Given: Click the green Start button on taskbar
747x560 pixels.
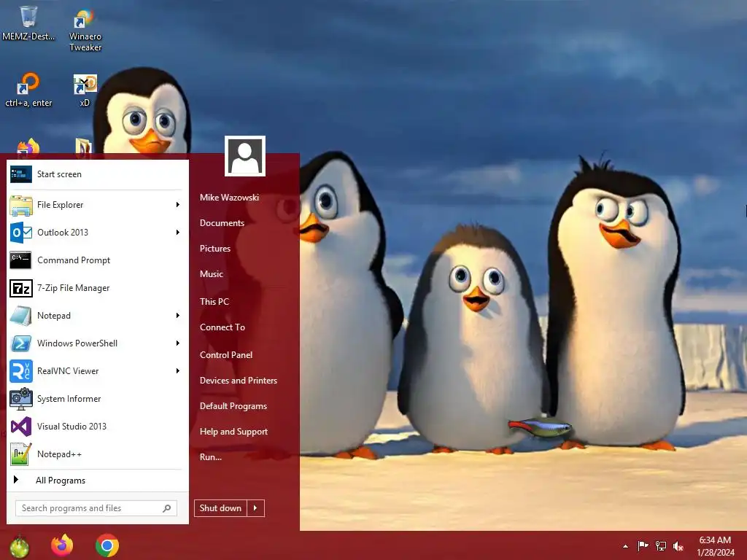Looking at the screenshot, I should click(x=20, y=545).
